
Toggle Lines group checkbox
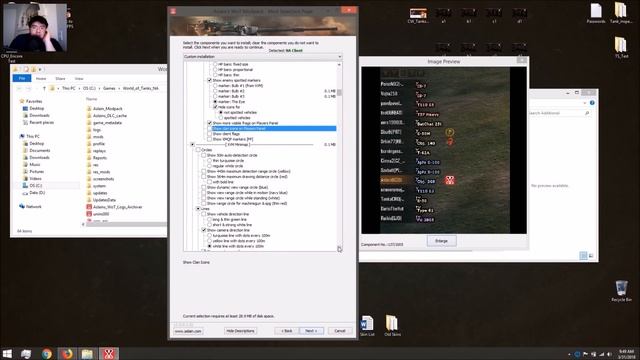pyautogui.click(x=198, y=209)
